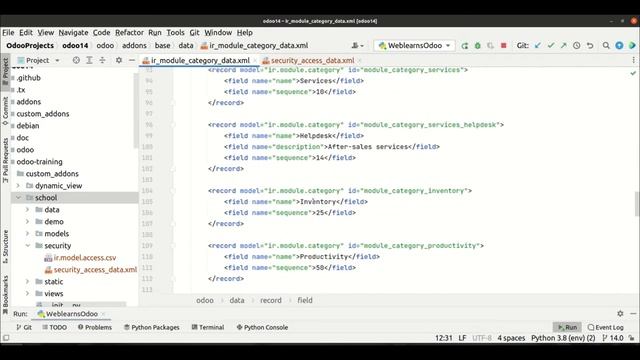This screenshot has width=640, height=360.
Task: Open the Structure side tab
Action: [5, 247]
